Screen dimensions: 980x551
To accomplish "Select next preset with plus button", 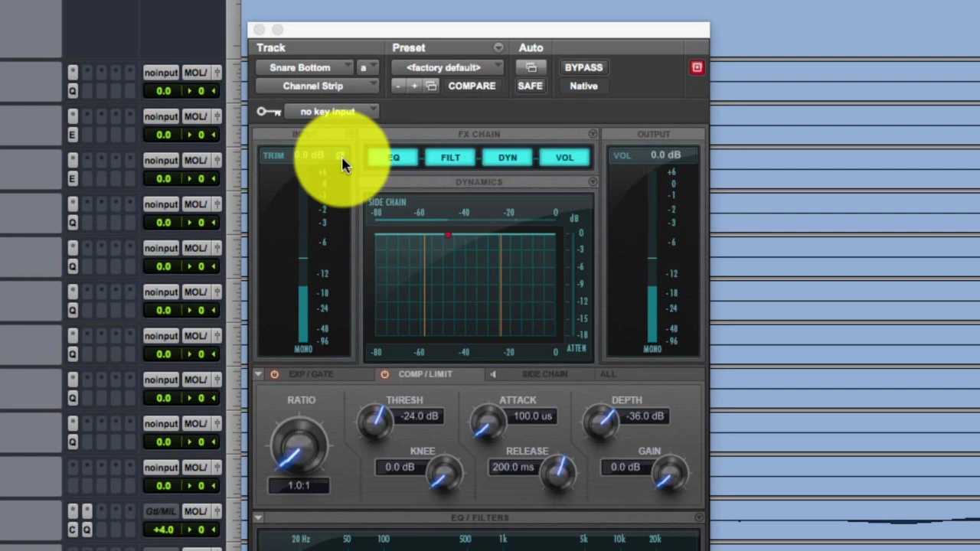I will point(414,86).
